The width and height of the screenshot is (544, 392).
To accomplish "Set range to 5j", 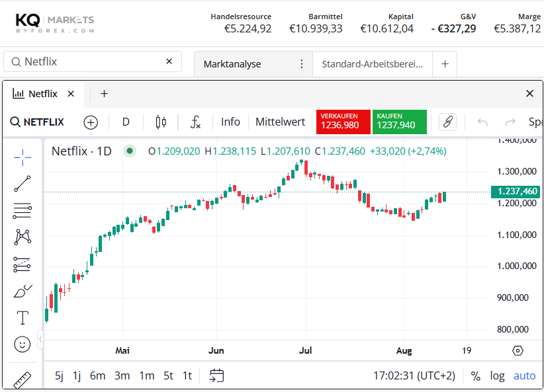I will [60, 375].
